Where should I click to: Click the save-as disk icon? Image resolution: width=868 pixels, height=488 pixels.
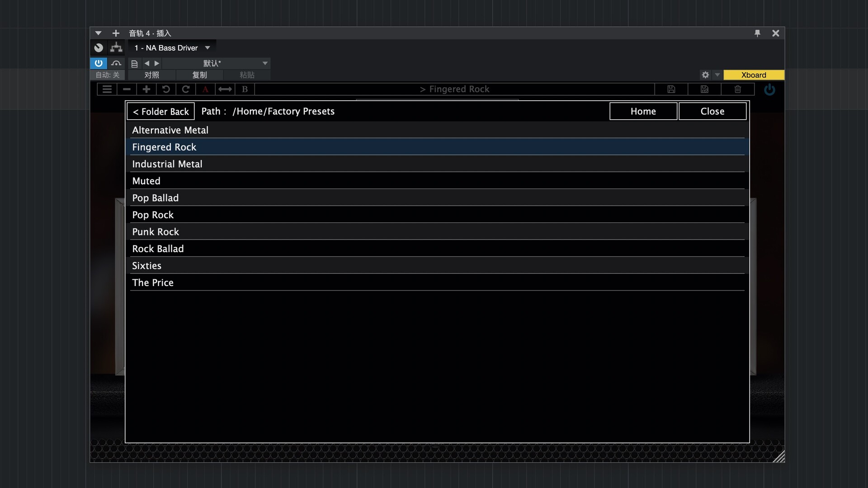pyautogui.click(x=704, y=89)
